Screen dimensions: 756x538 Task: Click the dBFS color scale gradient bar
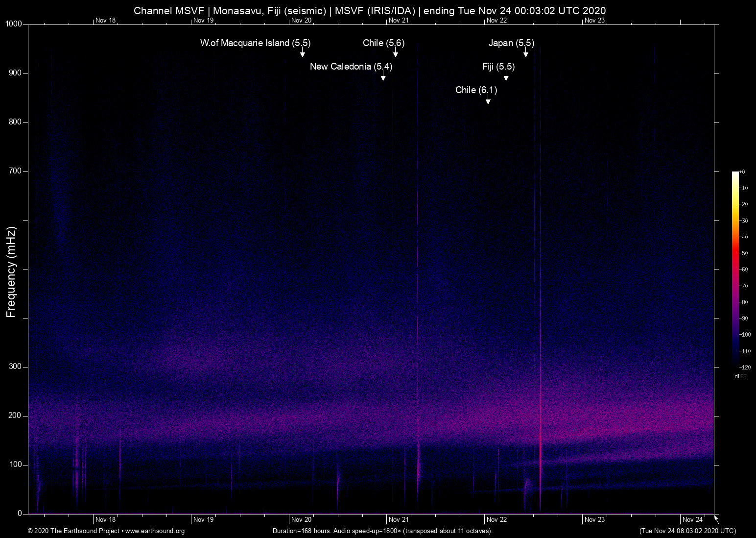tap(735, 269)
